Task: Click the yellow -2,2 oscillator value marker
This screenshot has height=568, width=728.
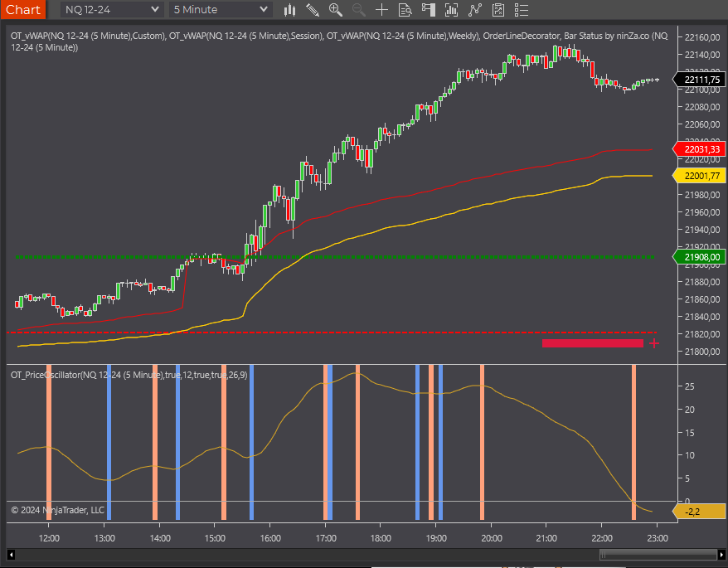Action: coord(699,512)
